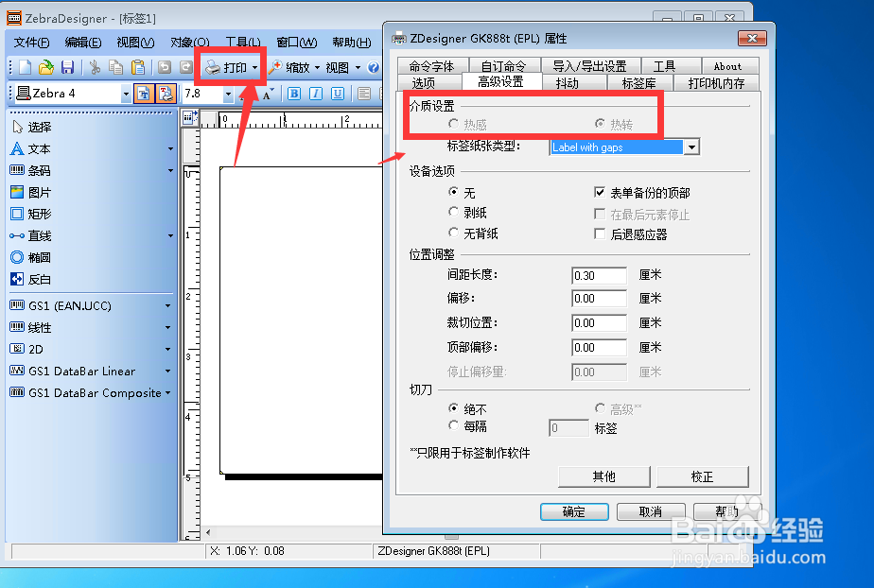Click the Redo icon
Viewport: 874px width, 588px height.
(185, 67)
